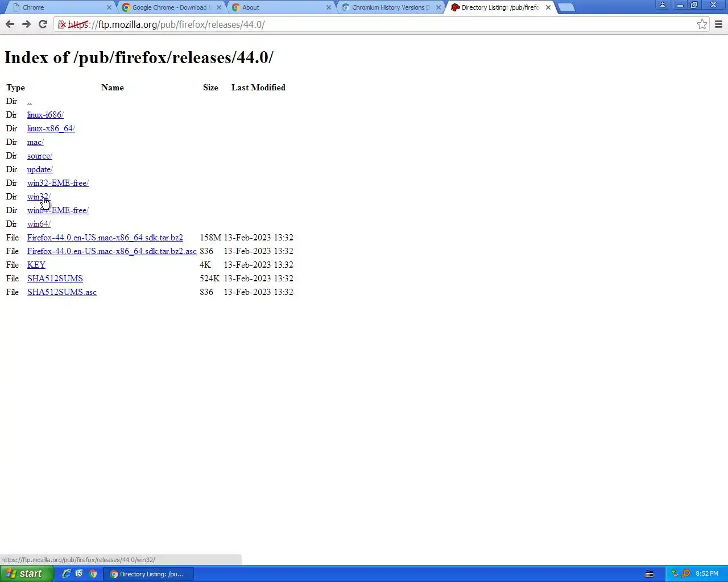This screenshot has width=728, height=582.
Task: Open the linux-x86_64/ directory
Action: coord(51,128)
